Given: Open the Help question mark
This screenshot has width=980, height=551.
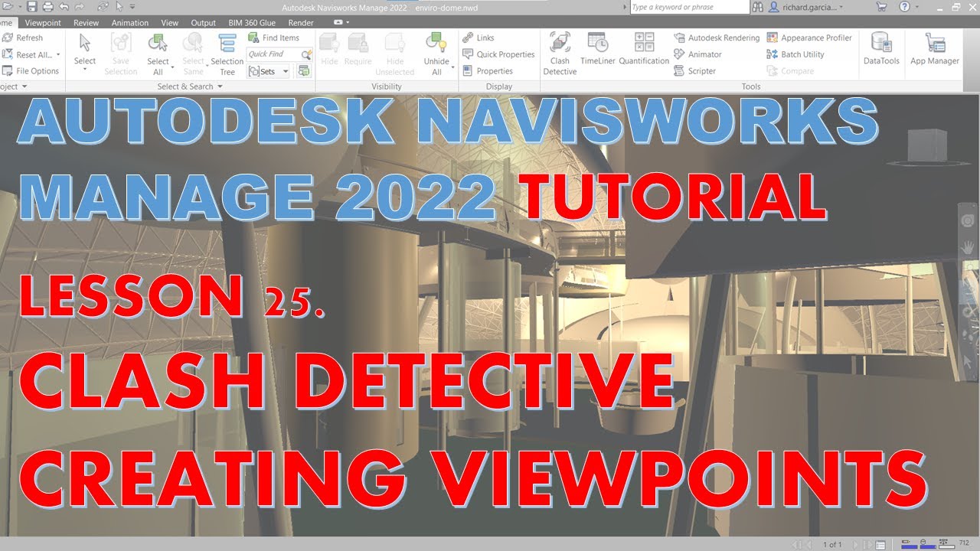Looking at the screenshot, I should [x=906, y=7].
